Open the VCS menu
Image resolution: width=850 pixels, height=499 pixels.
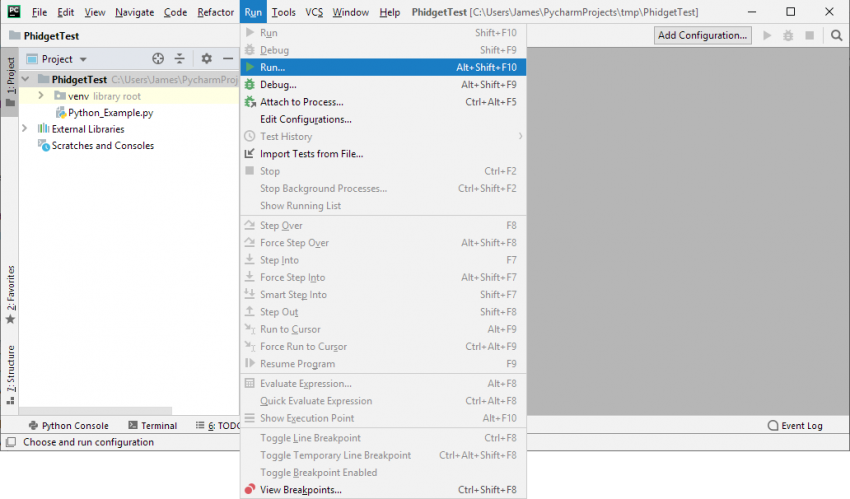(314, 12)
